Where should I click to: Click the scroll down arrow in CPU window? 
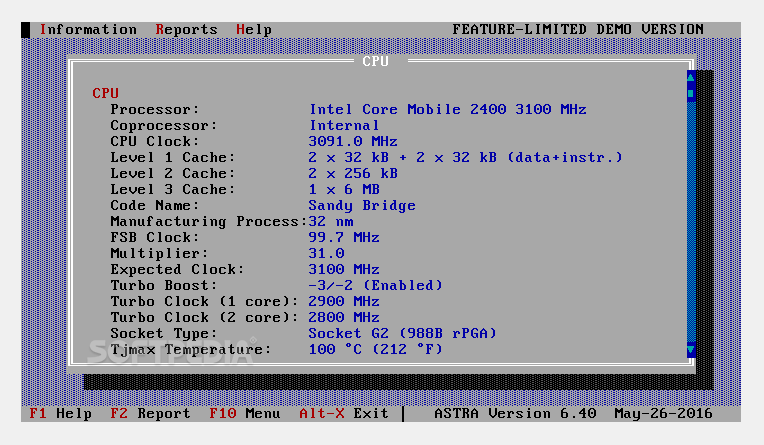690,349
